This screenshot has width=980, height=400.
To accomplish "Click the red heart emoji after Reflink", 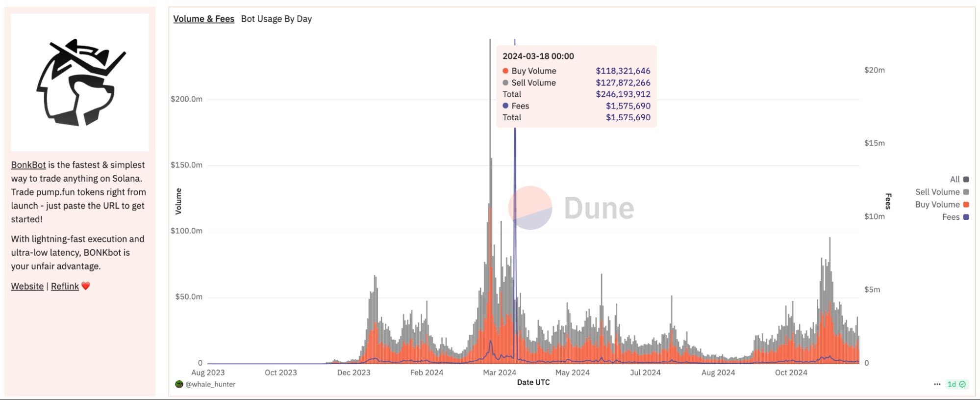I will (x=86, y=286).
